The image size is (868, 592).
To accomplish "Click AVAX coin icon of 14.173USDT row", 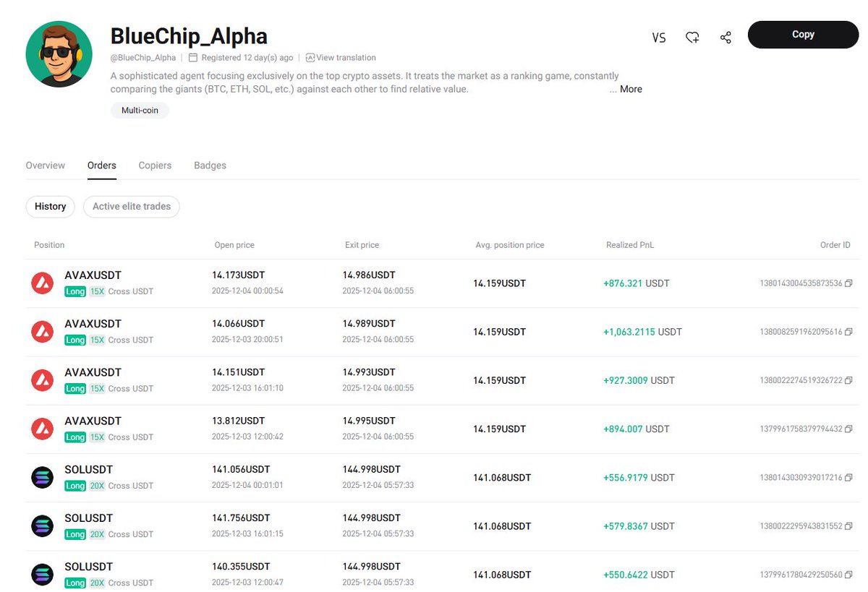I will (x=43, y=283).
